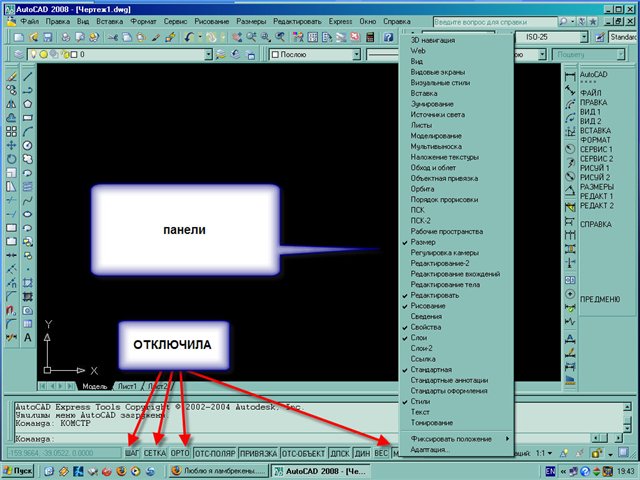
Task: Toggle the СЕТКА grid display button
Action: coord(155,453)
